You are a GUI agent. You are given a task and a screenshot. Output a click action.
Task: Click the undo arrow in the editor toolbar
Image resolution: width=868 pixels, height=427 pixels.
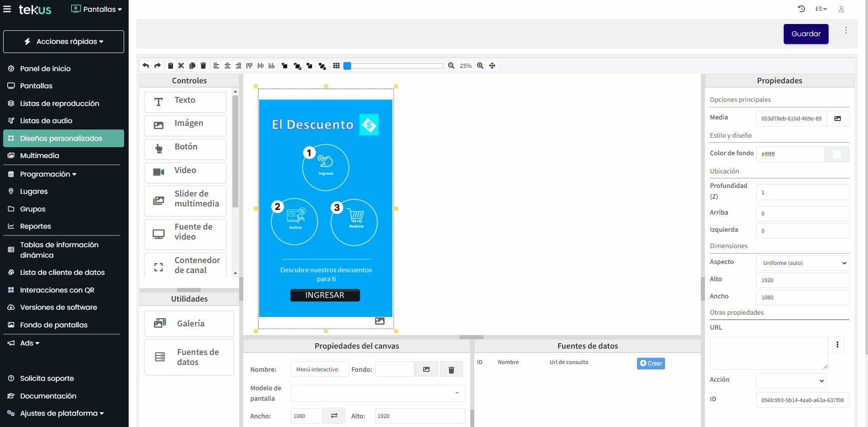tap(146, 66)
